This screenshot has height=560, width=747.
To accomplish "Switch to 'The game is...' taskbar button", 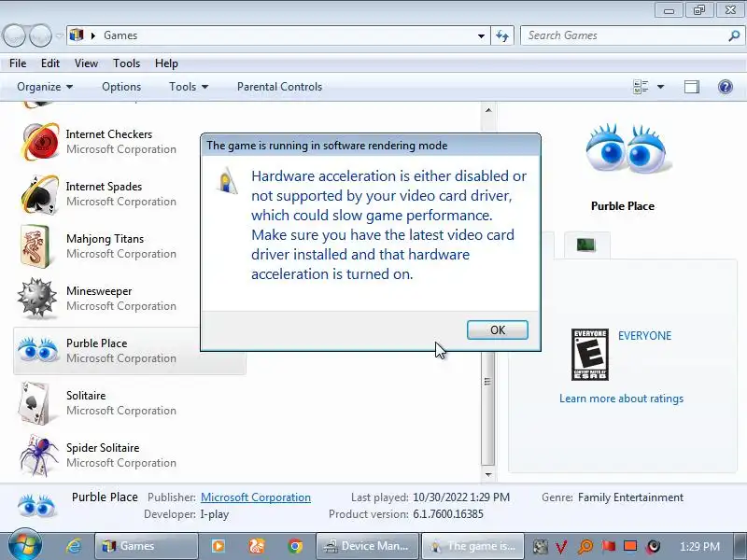I will point(472,546).
